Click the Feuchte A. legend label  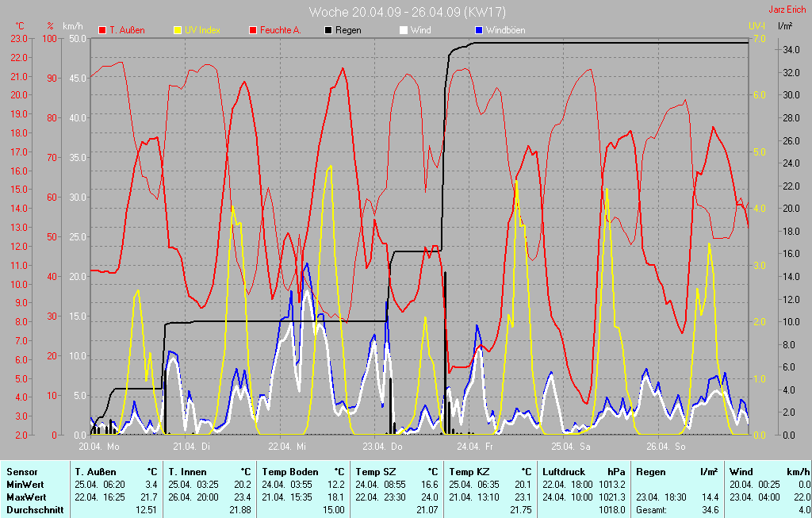pyautogui.click(x=280, y=30)
